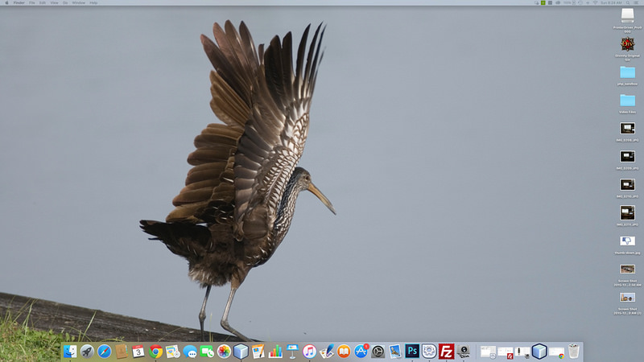
Task: Select IMG_0211.JPG on the desktop
Action: pyautogui.click(x=627, y=212)
